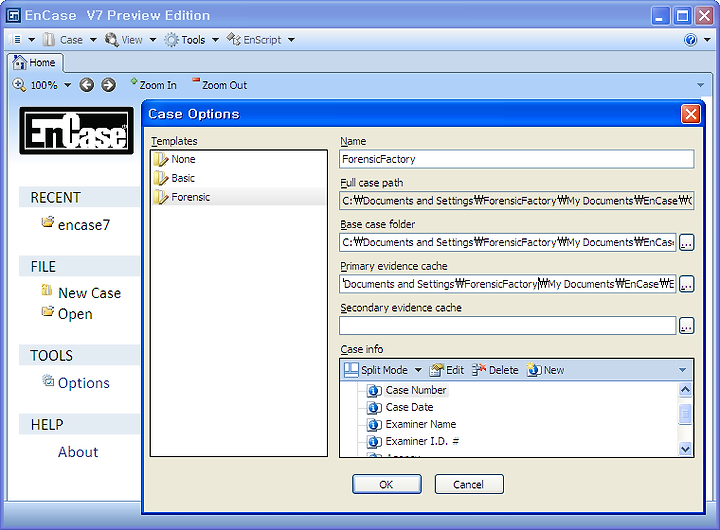This screenshot has width=720, height=530.
Task: Close the Case Options dialog
Action: point(691,114)
